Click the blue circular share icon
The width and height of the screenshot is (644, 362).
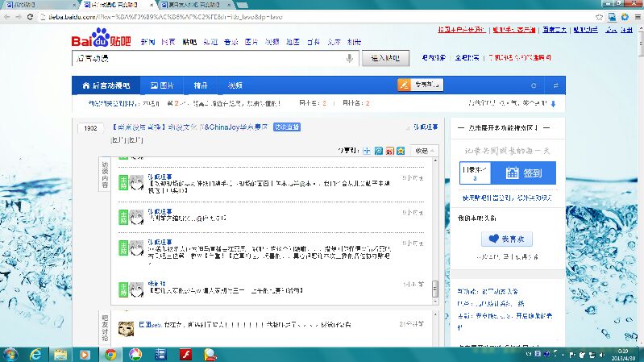378,151
